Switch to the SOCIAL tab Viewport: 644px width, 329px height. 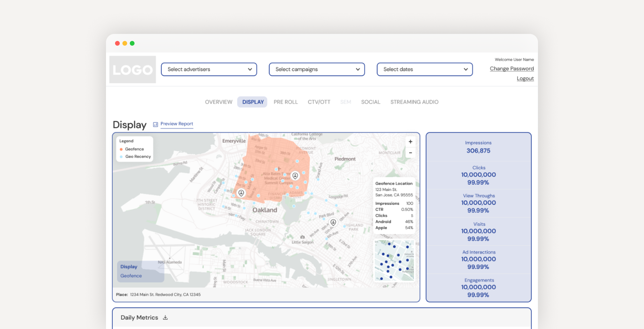point(371,102)
